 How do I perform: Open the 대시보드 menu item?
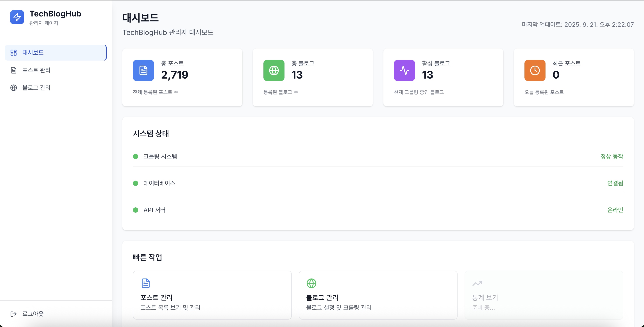[55, 52]
